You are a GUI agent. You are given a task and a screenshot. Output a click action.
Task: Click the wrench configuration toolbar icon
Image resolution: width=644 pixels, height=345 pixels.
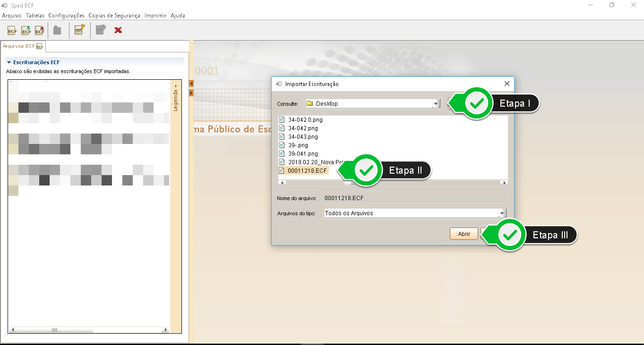pyautogui.click(x=79, y=30)
